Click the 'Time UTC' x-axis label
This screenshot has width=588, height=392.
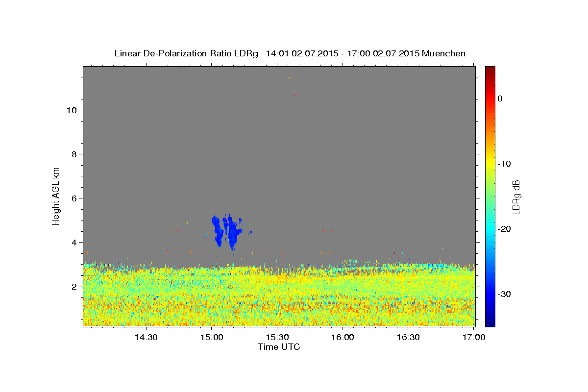pyautogui.click(x=279, y=347)
